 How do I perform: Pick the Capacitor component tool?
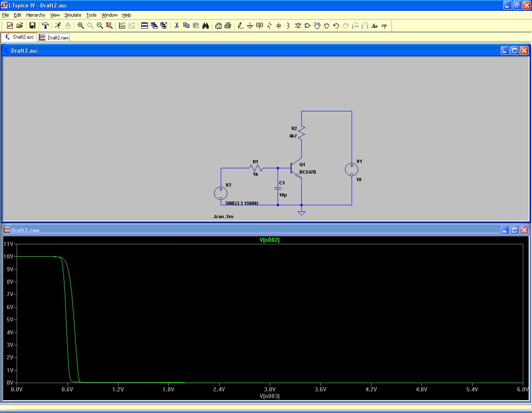(278, 26)
